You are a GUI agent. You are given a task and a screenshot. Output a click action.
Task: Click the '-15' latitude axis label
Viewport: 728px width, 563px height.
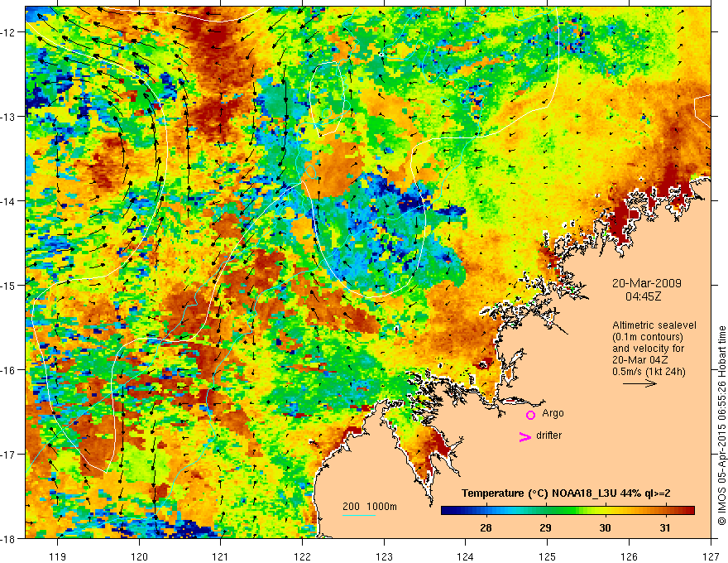tap(9, 285)
